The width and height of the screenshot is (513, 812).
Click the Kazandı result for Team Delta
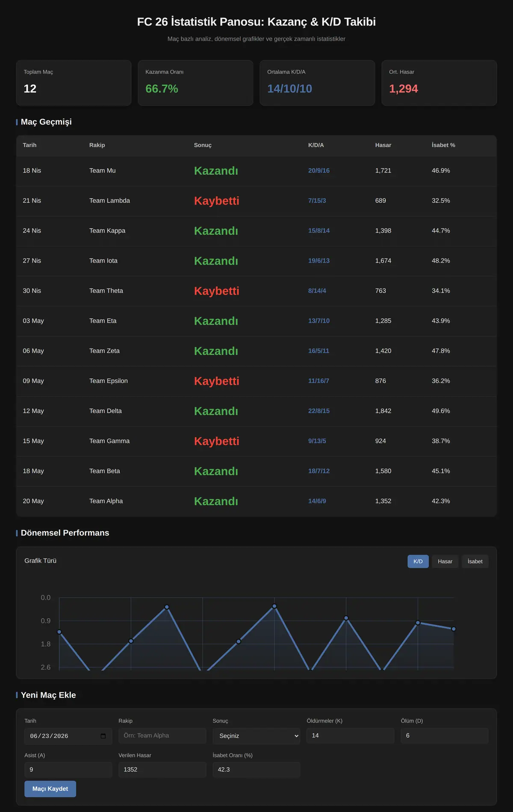coord(216,411)
